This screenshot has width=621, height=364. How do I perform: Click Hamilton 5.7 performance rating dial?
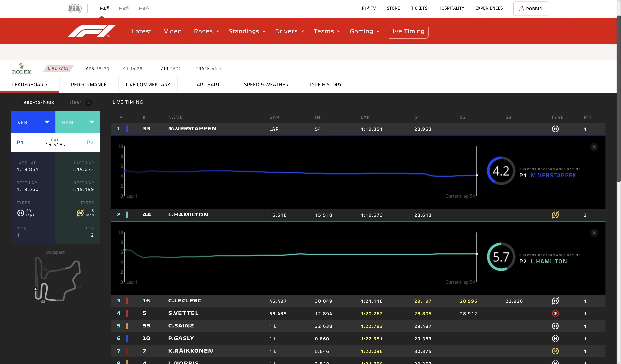(501, 257)
